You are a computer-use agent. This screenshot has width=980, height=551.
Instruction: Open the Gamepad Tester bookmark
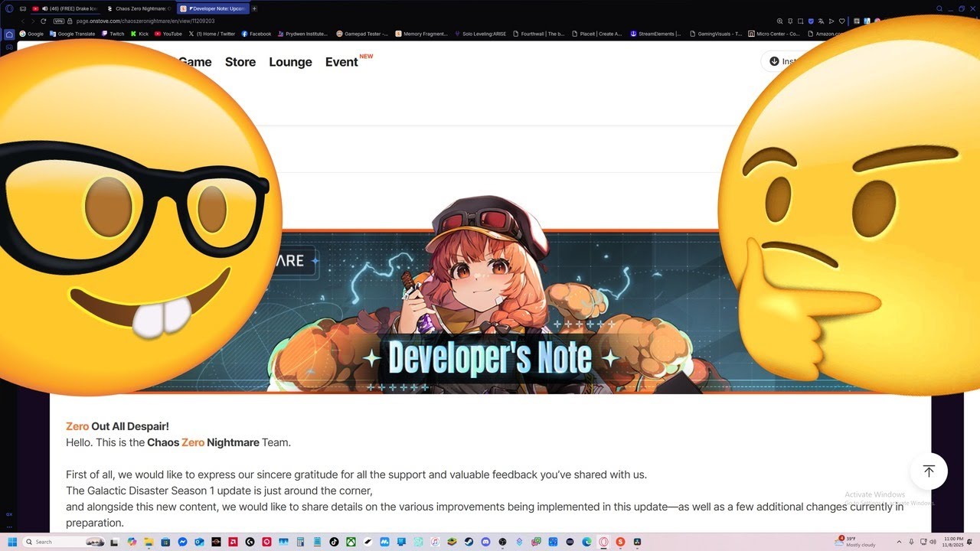tap(363, 34)
